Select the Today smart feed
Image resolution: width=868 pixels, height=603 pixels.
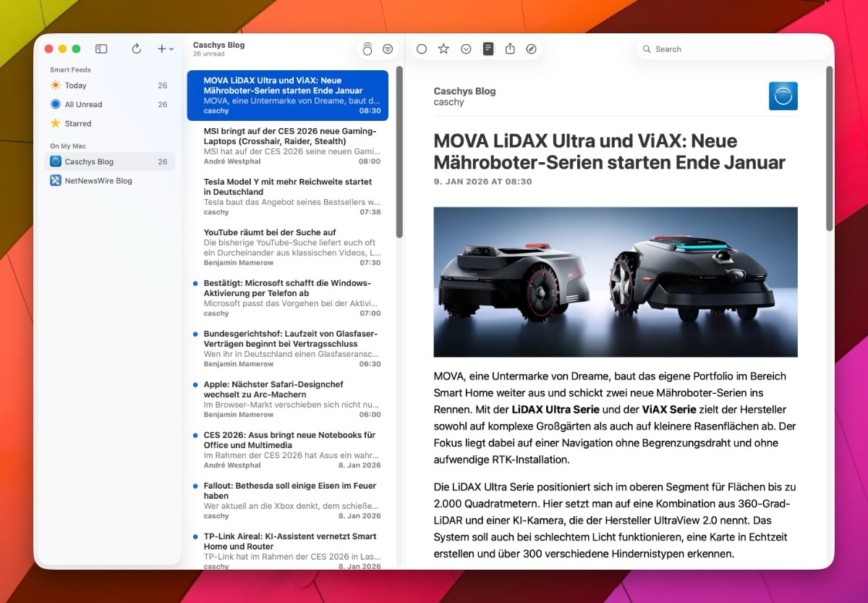109,85
